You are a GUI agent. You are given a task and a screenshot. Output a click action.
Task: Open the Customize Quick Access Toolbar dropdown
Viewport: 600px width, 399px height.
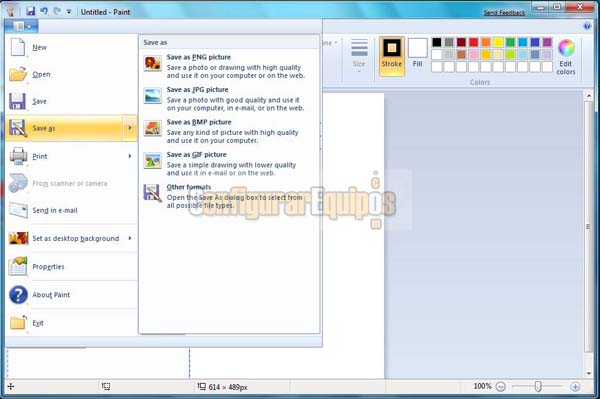[69, 12]
